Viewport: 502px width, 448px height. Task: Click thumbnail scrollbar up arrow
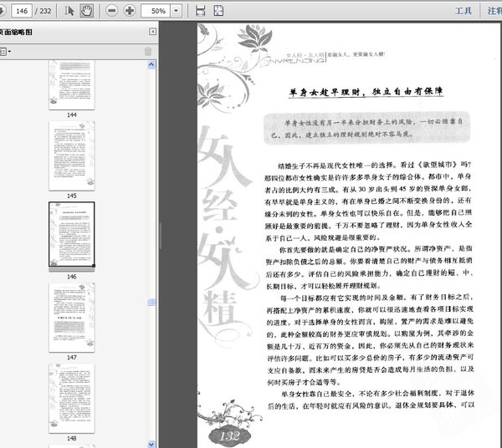click(151, 65)
